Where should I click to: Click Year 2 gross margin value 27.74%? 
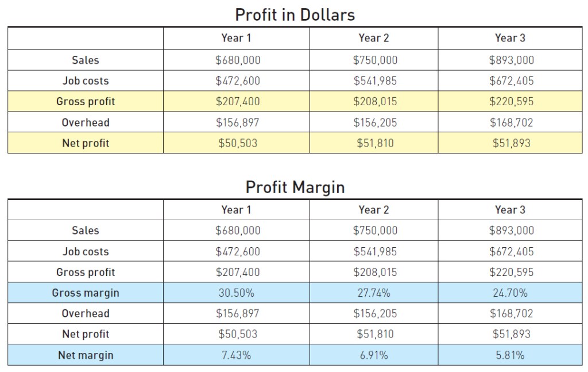pyautogui.click(x=374, y=293)
